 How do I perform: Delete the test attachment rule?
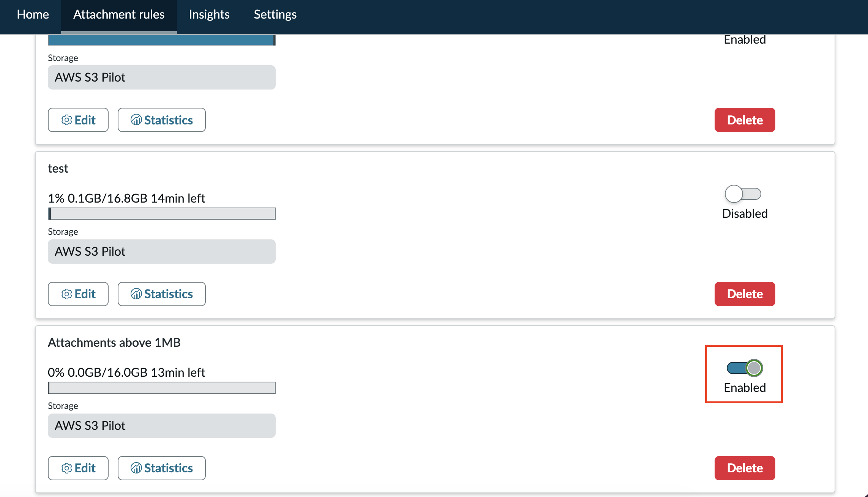tap(745, 294)
